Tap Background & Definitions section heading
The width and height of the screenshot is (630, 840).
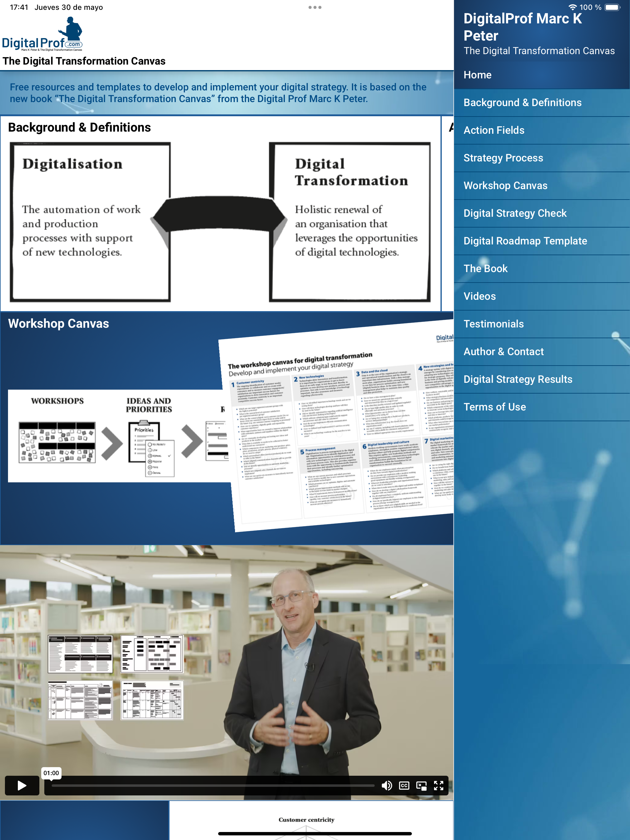point(79,128)
